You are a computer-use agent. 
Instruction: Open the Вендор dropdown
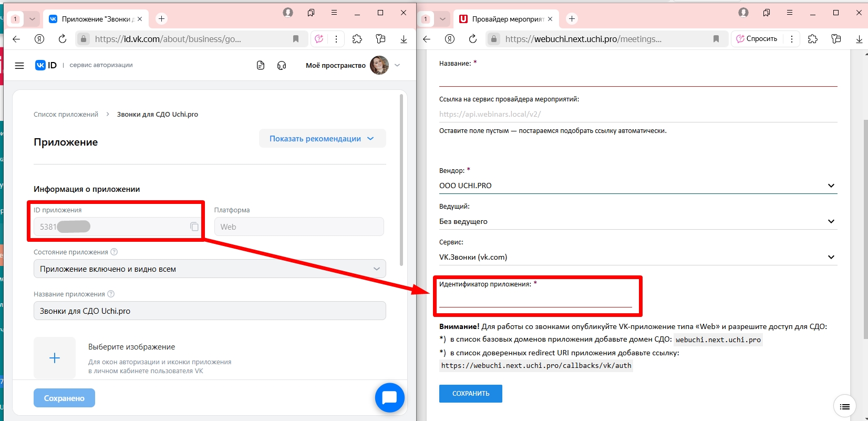638,186
